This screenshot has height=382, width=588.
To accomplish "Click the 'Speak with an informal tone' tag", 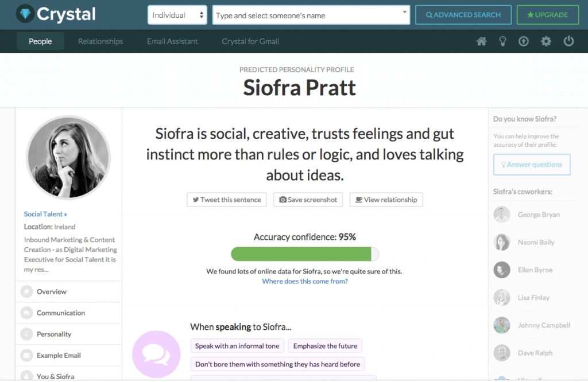I will pyautogui.click(x=237, y=346).
